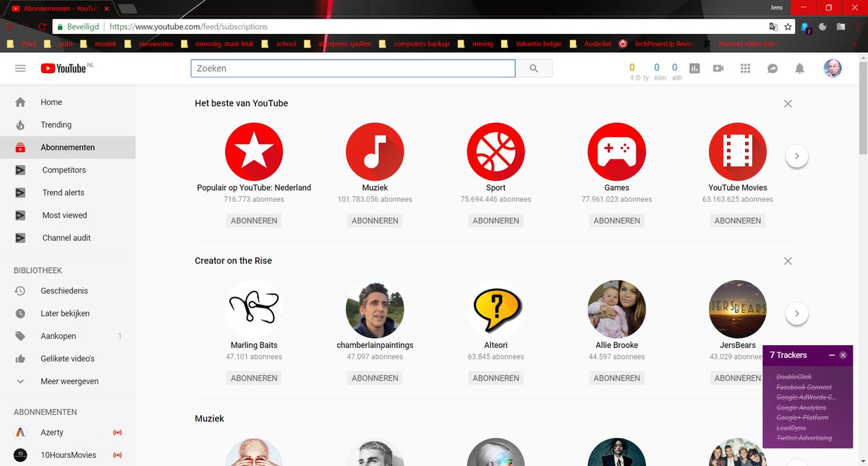
Task: Bookmark this page with star icon
Action: 788,27
